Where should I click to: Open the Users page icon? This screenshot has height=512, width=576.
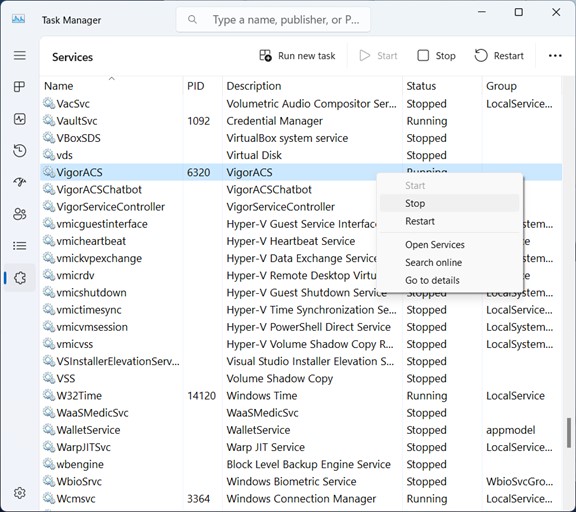(19, 214)
